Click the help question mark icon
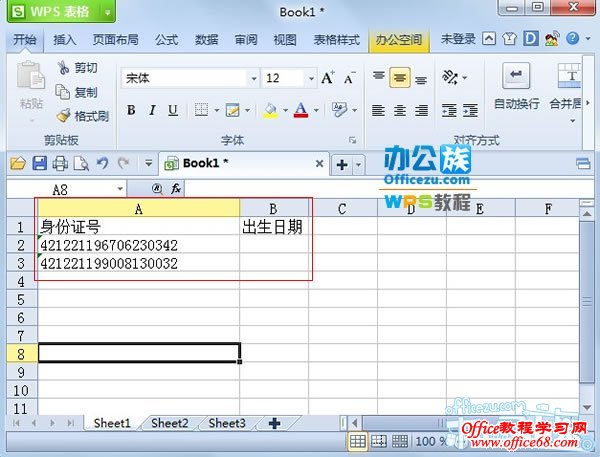Screen dimensions: 600x457 (572, 38)
